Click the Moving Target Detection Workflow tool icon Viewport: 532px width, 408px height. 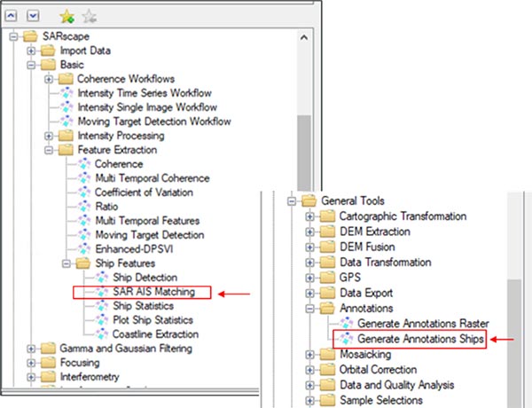click(66, 122)
